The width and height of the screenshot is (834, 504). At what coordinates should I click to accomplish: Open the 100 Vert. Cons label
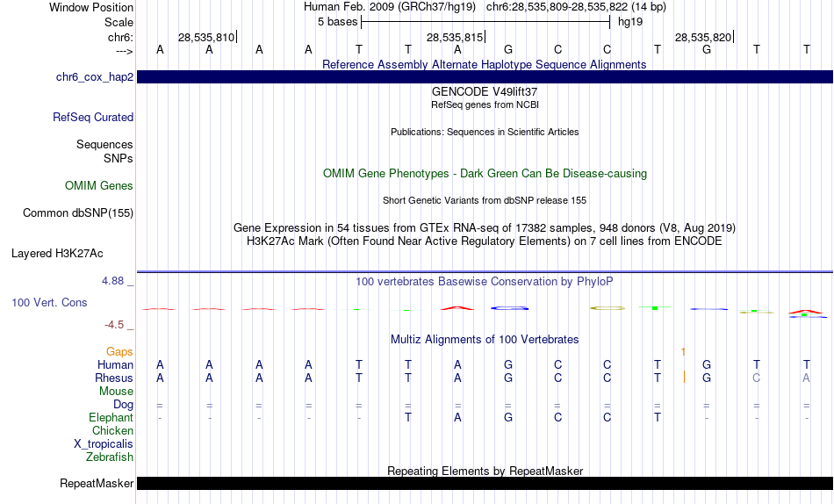49,302
